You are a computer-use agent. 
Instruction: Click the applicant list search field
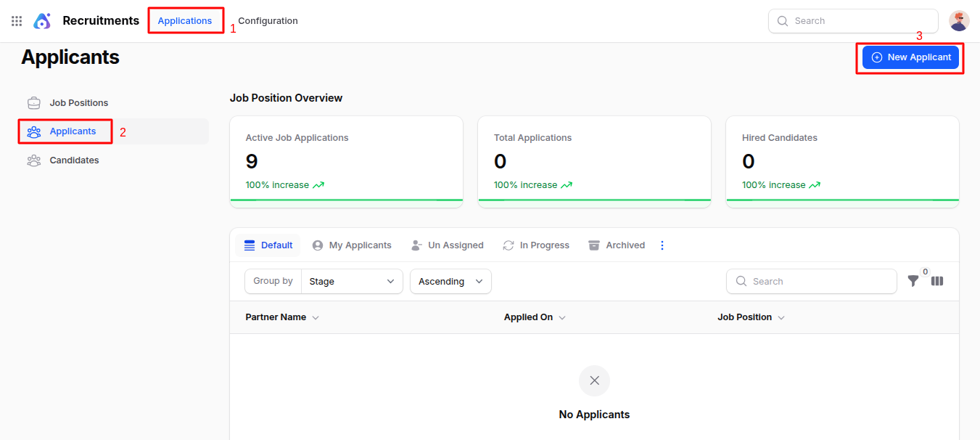pos(811,281)
